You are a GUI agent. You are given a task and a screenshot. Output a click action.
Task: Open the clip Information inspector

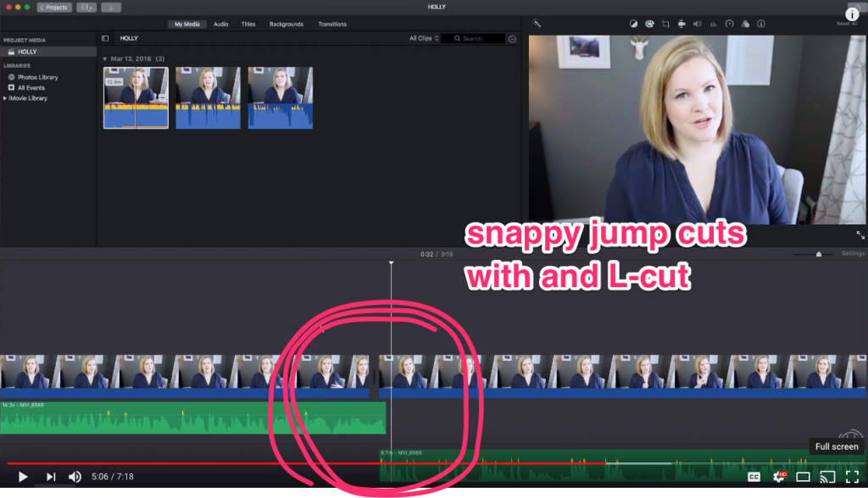[761, 25]
